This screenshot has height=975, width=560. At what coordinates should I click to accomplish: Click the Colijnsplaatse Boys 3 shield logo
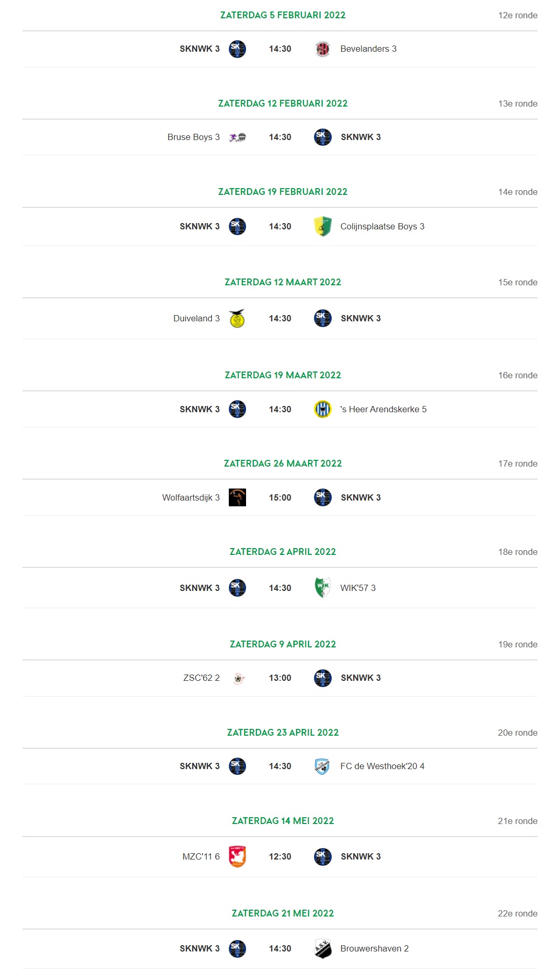[x=323, y=226]
